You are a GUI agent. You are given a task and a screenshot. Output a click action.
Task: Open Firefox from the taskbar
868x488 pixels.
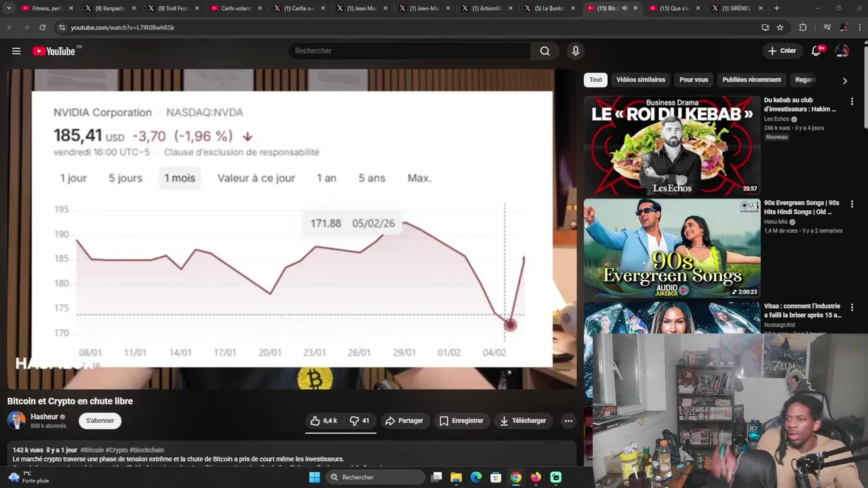[x=536, y=477]
